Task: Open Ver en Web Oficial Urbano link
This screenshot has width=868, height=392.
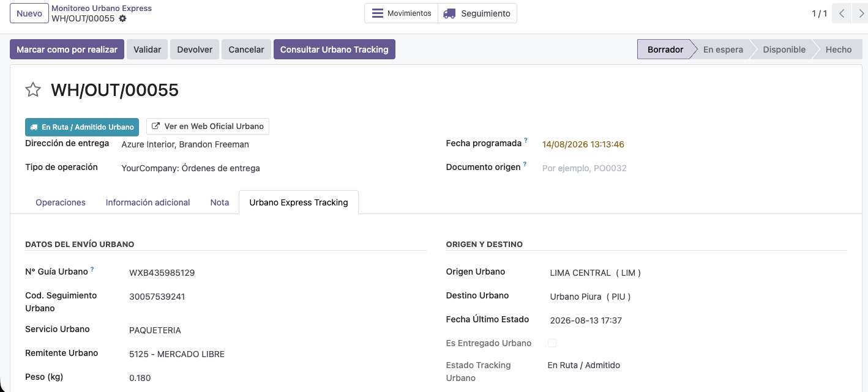Action: click(x=208, y=127)
